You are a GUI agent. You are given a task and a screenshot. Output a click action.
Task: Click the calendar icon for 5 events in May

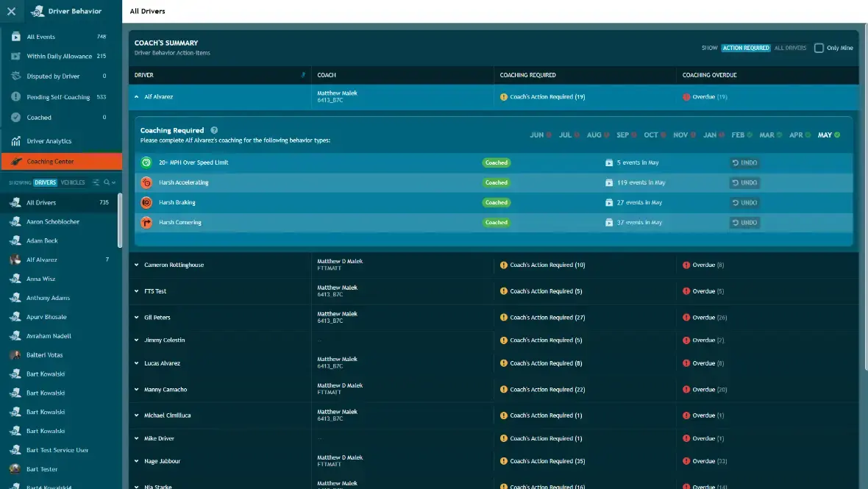tap(609, 163)
